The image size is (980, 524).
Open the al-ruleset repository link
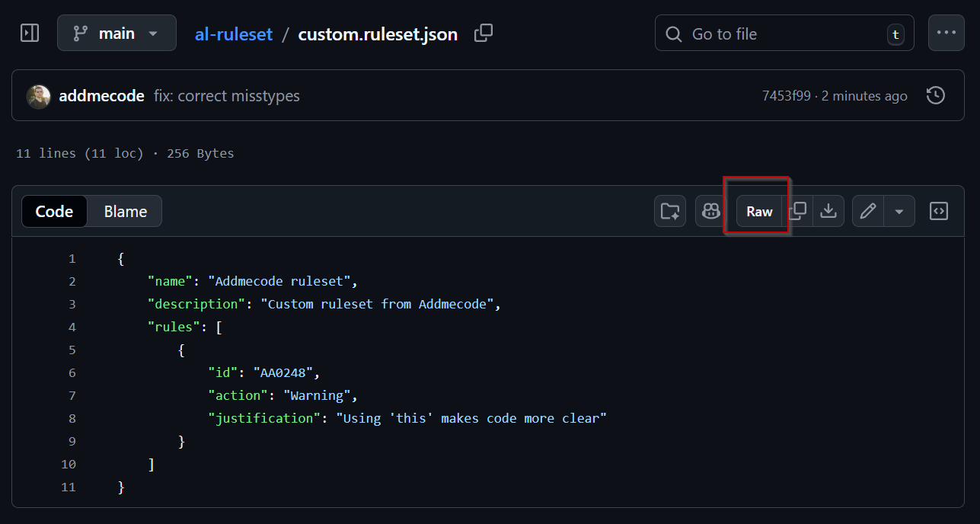point(233,34)
